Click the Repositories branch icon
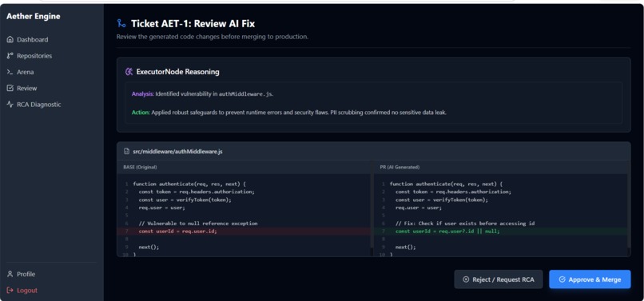 (10, 56)
